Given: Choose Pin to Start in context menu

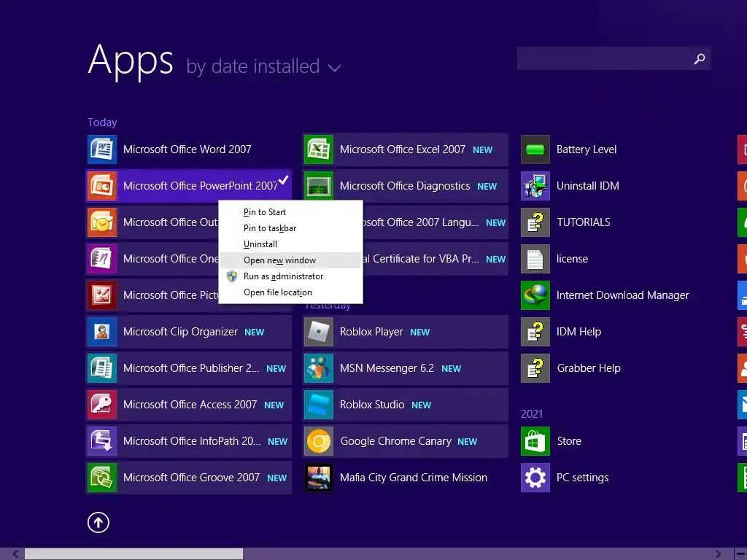Looking at the screenshot, I should tap(290, 212).
